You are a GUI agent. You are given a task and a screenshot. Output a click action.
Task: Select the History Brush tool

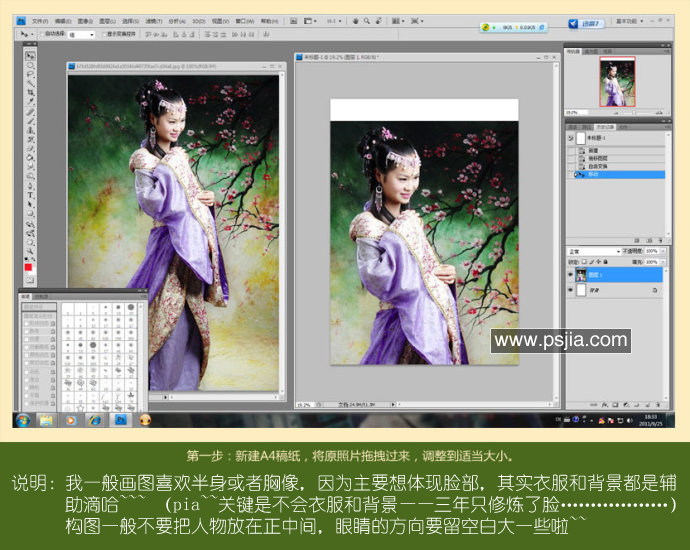point(30,139)
